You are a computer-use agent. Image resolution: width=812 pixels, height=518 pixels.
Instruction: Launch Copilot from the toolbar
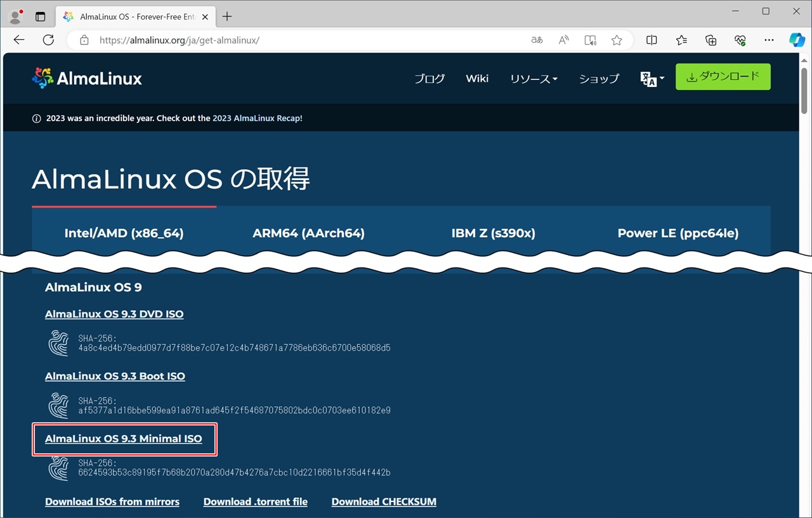click(797, 40)
